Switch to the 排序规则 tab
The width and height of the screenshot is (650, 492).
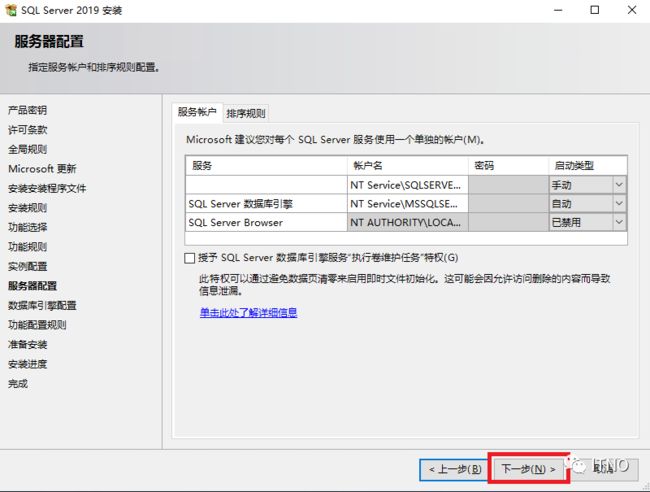tap(246, 113)
